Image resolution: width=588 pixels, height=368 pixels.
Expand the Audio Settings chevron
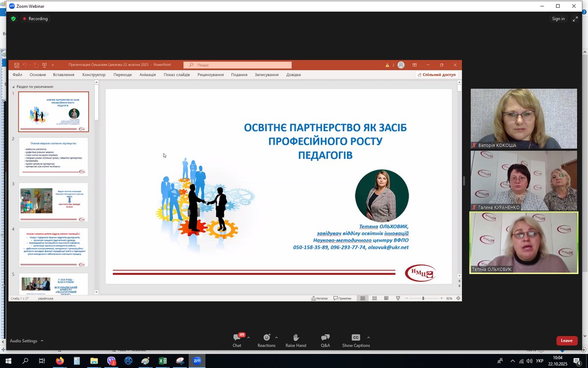pyautogui.click(x=42, y=341)
